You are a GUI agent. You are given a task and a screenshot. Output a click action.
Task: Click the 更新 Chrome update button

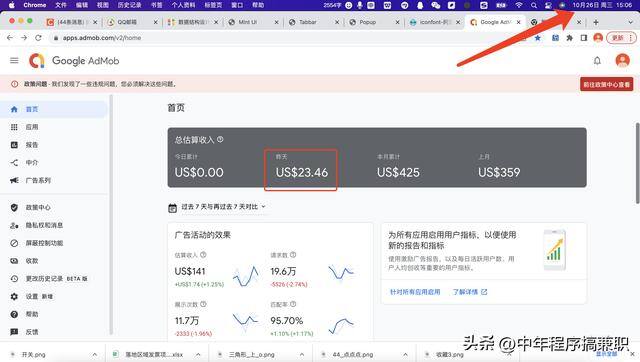coord(620,38)
